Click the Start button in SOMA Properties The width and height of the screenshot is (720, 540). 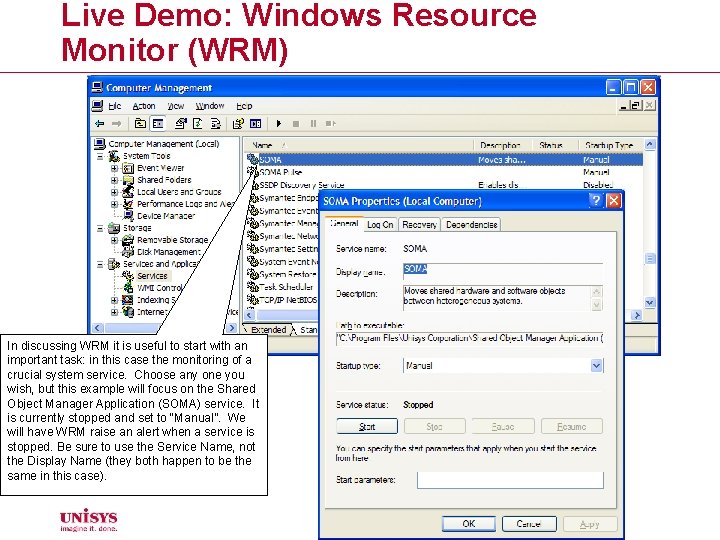[367, 427]
